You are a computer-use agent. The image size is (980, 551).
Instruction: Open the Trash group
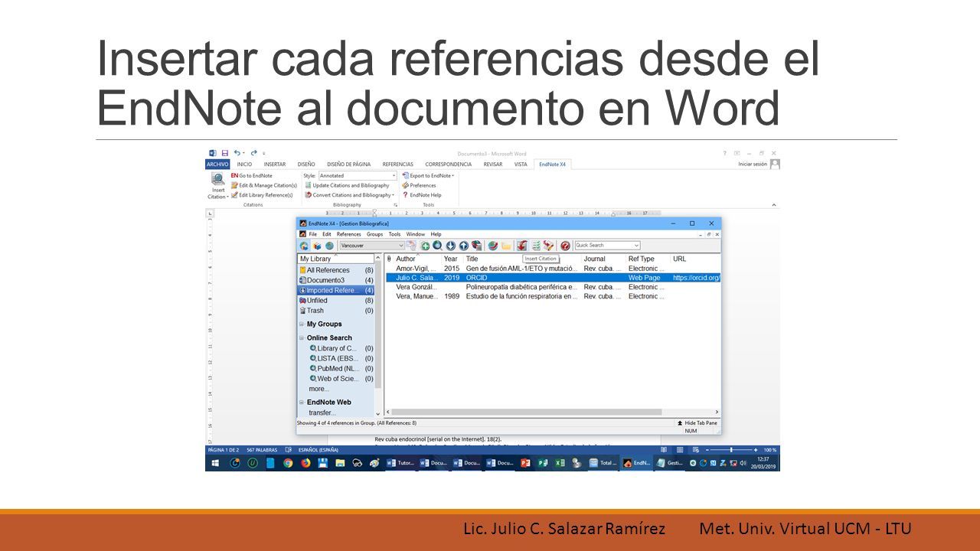[336, 311]
